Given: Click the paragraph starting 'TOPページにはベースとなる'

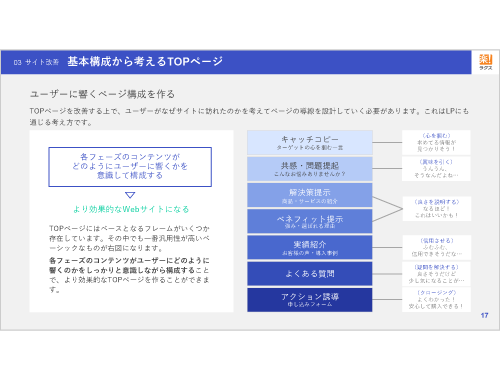Looking at the screenshot, I should click(x=129, y=238).
